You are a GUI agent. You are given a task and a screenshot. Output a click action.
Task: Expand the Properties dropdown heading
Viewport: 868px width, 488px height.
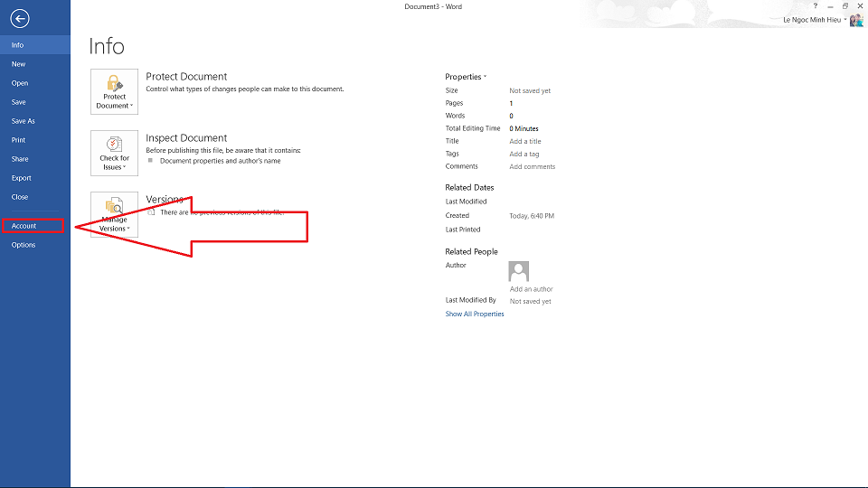point(466,77)
